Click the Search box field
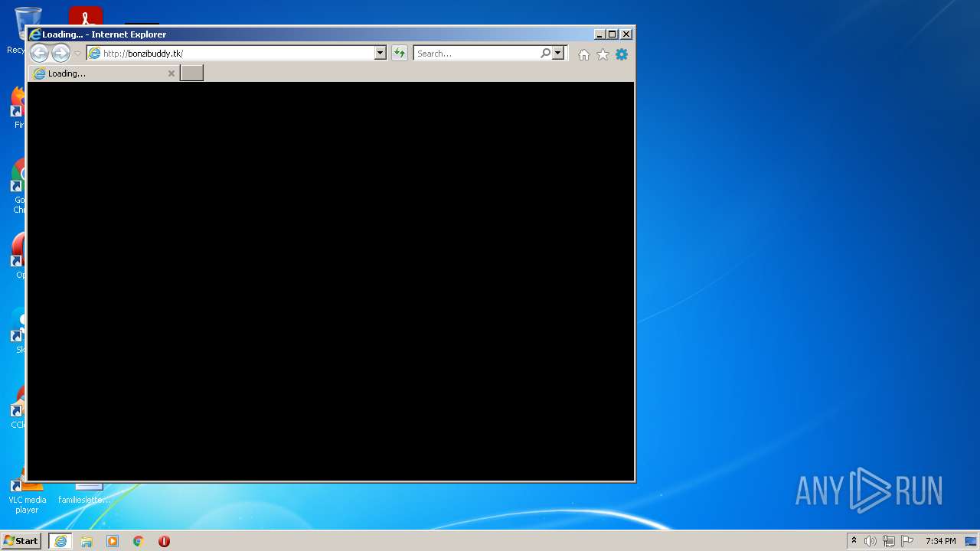Screen dimensions: 980x551 tap(476, 53)
